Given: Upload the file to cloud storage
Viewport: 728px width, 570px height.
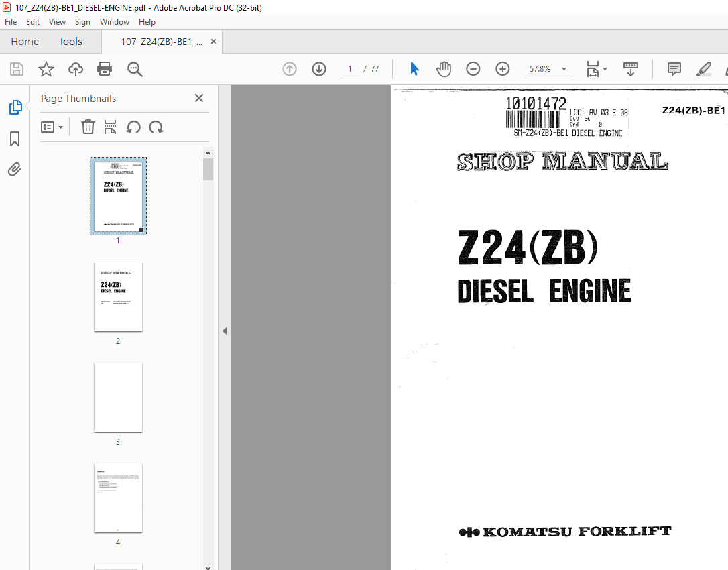Looking at the screenshot, I should tap(75, 68).
